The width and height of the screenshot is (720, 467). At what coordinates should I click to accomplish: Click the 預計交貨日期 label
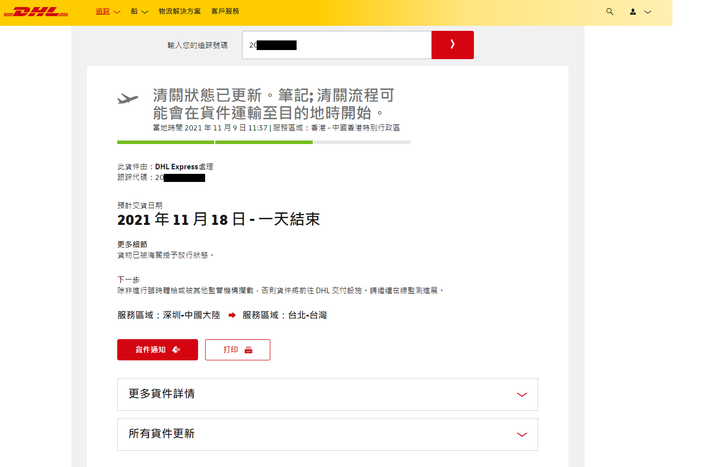(x=140, y=205)
